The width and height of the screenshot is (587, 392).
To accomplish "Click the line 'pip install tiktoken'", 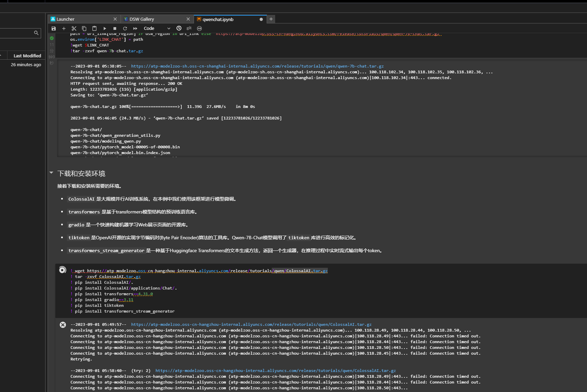I will click(x=97, y=305).
